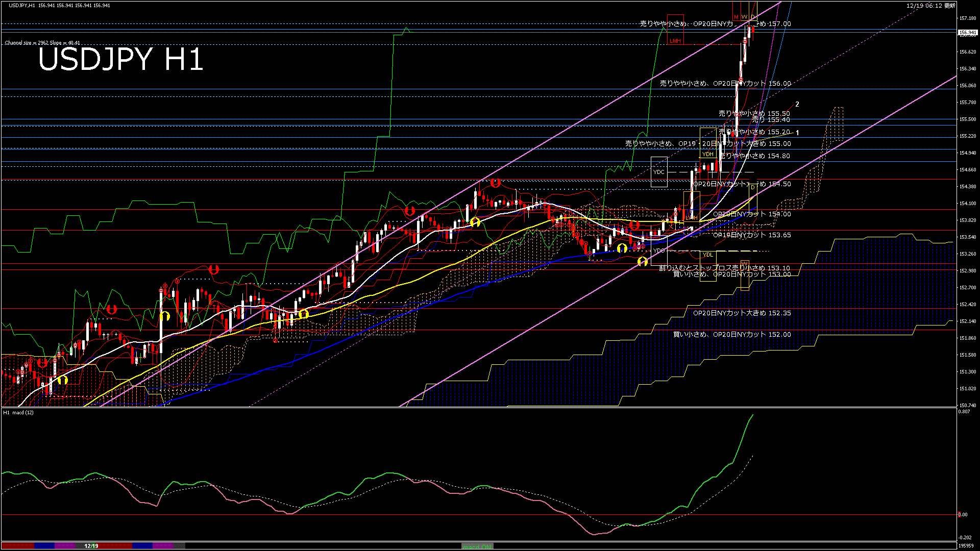Select '買い小さめ、OP20日NYカット 152.00' label

731,335
